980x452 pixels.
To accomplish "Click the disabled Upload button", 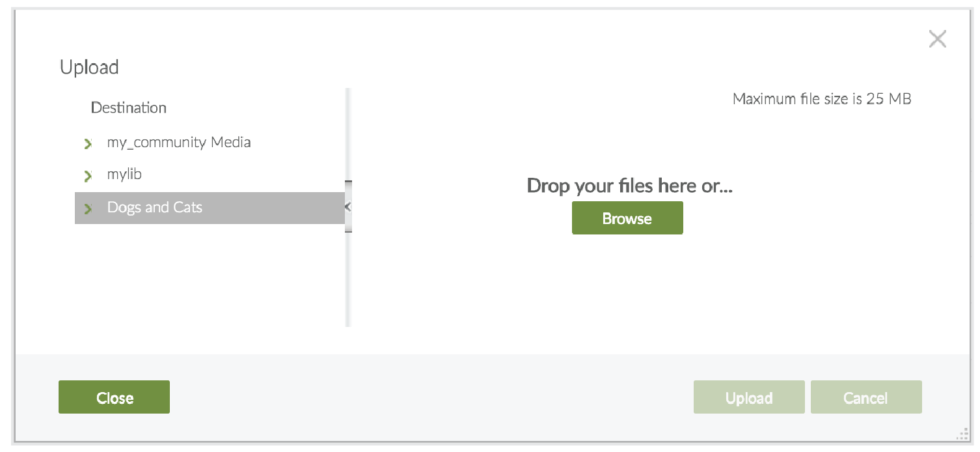I will (749, 397).
